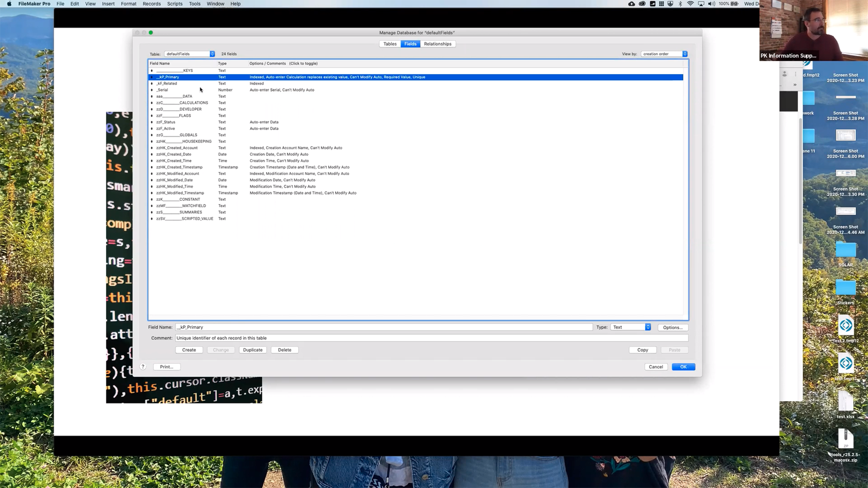
Task: Open the FileMaker Pro application menu
Action: [34, 3]
